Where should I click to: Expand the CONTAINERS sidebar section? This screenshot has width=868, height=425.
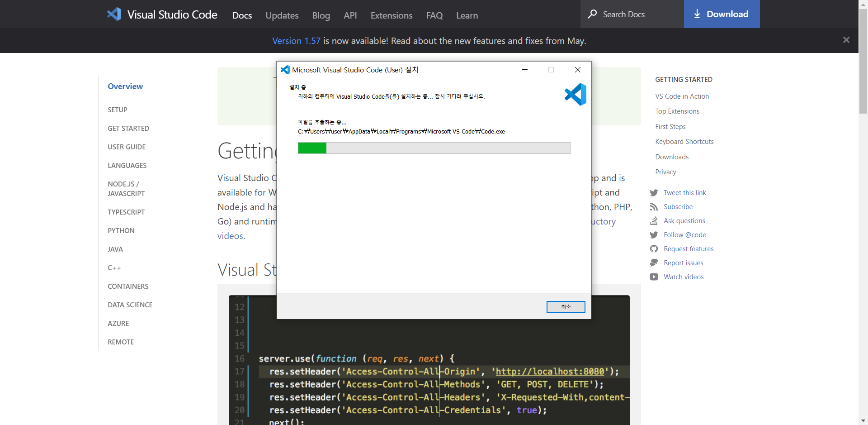coord(128,287)
